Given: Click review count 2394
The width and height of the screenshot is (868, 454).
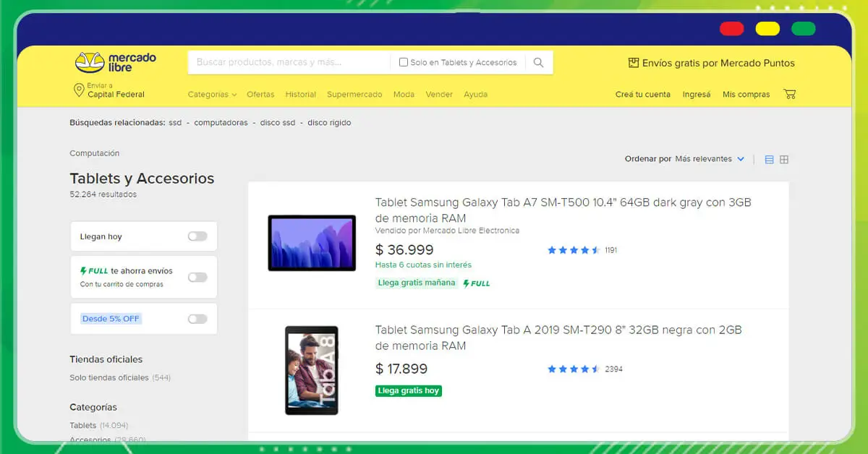Looking at the screenshot, I should pyautogui.click(x=613, y=369).
